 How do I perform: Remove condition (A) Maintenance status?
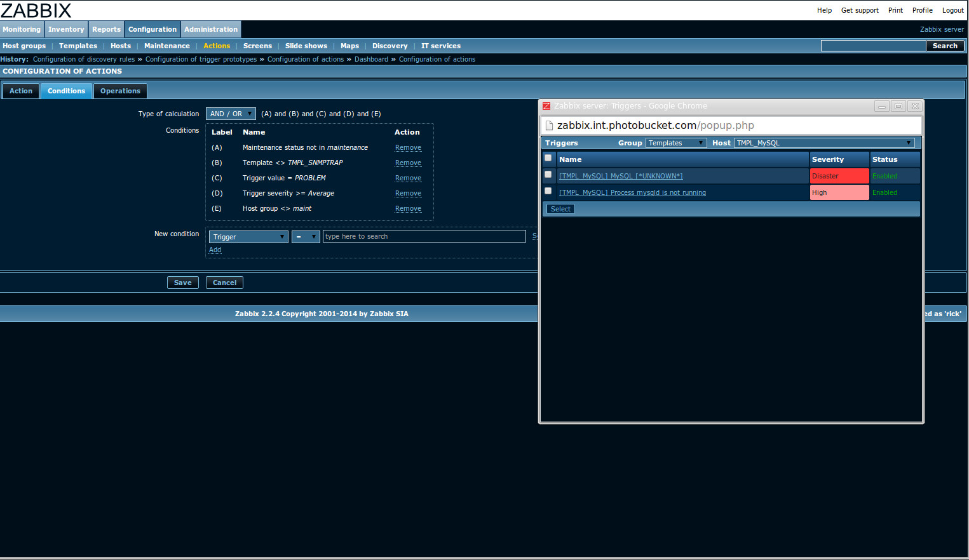tap(408, 147)
